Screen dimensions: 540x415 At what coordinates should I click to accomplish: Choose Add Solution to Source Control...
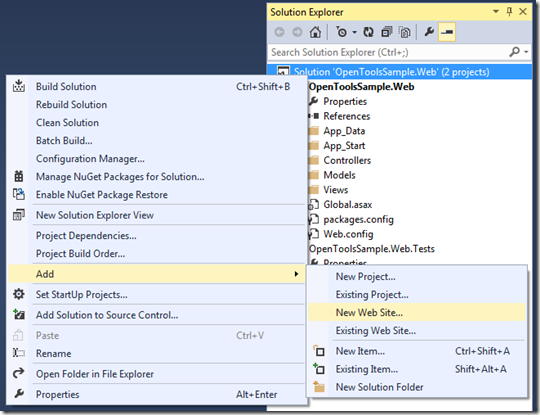[x=156, y=315]
